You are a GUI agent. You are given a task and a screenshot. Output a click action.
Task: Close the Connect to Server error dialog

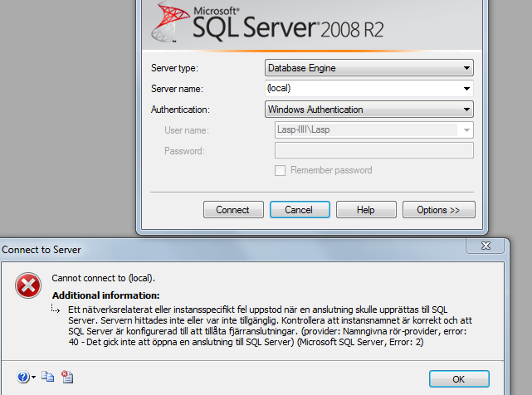tap(486, 246)
